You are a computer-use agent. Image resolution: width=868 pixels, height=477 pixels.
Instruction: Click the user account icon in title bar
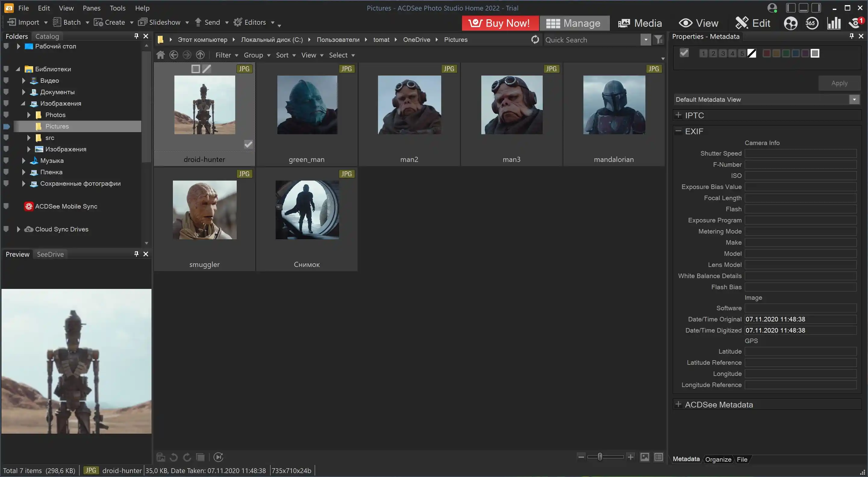click(772, 8)
